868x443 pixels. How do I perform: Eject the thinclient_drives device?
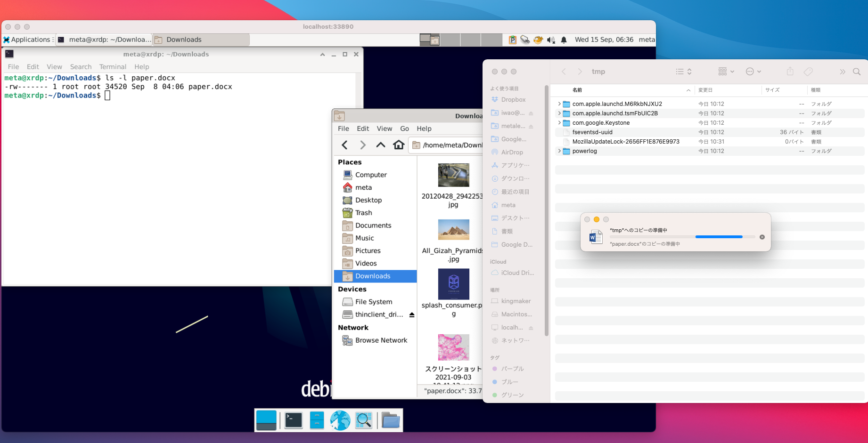412,314
